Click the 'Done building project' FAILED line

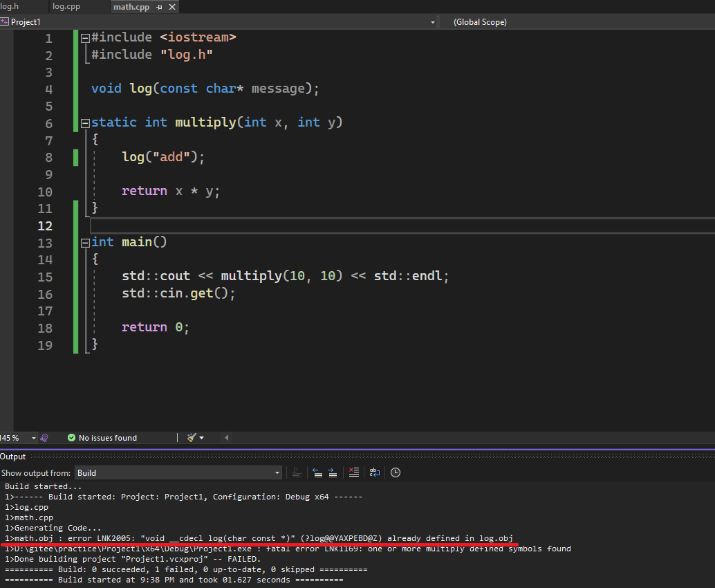point(133,559)
